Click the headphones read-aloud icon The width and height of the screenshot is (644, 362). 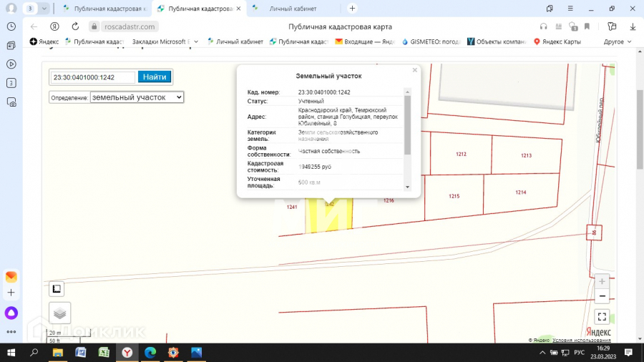tap(543, 26)
